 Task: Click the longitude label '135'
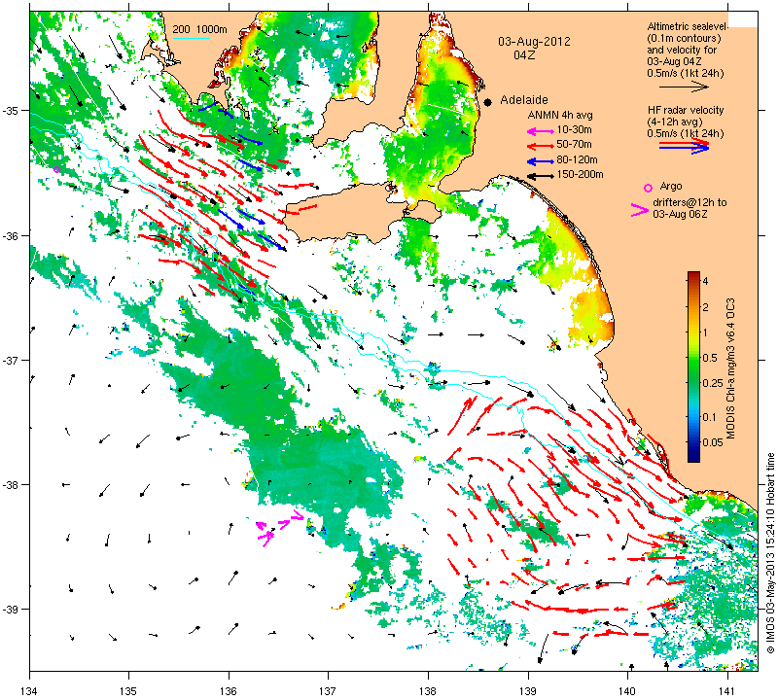tap(129, 691)
